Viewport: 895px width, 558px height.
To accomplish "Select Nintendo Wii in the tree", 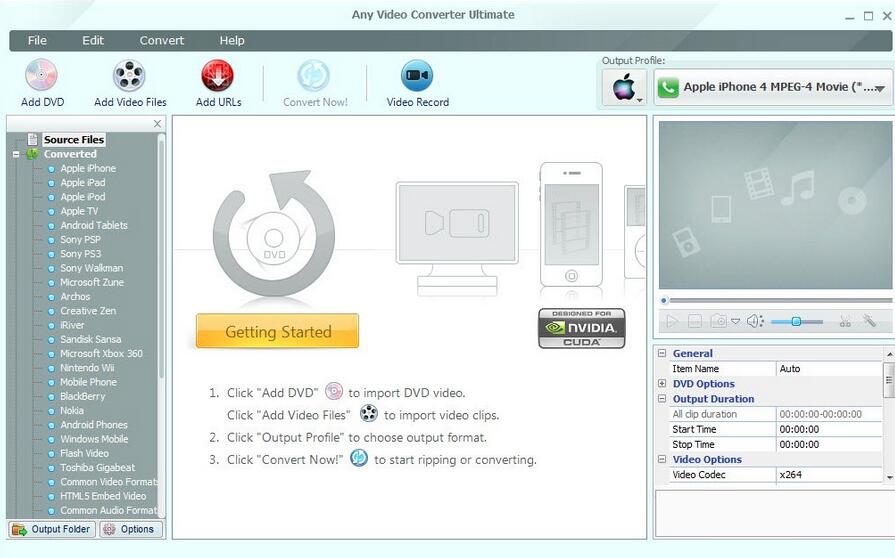I will (x=87, y=368).
